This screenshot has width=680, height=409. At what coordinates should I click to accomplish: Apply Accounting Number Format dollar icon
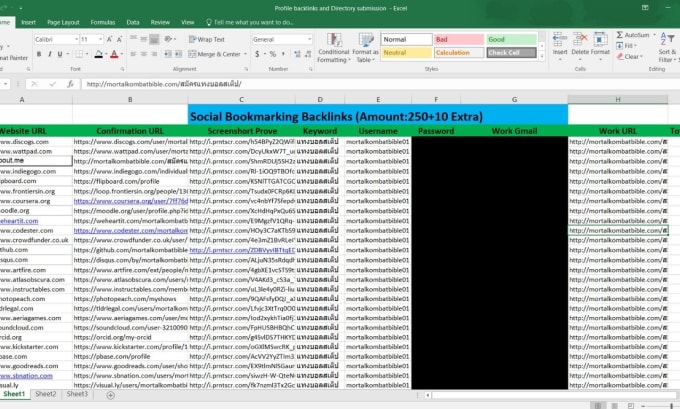point(257,54)
